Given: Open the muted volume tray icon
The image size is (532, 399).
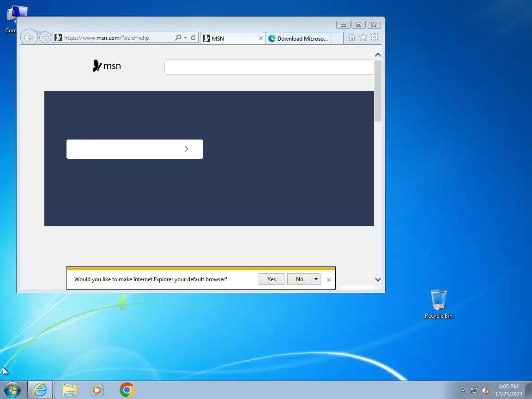Looking at the screenshot, I should pos(485,391).
